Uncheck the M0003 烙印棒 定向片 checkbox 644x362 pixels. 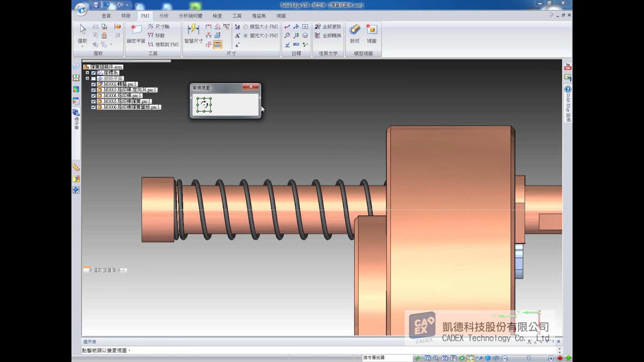pos(93,90)
